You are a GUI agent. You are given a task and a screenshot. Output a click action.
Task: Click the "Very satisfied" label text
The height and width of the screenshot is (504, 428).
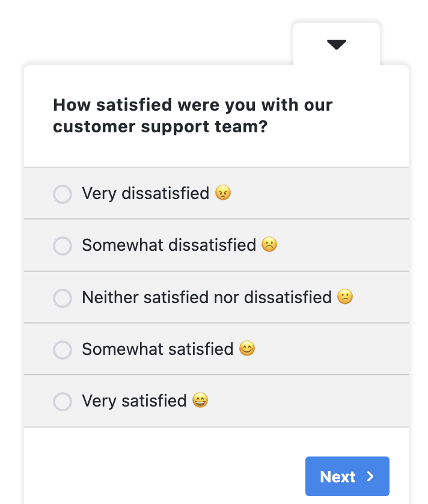coord(134,401)
